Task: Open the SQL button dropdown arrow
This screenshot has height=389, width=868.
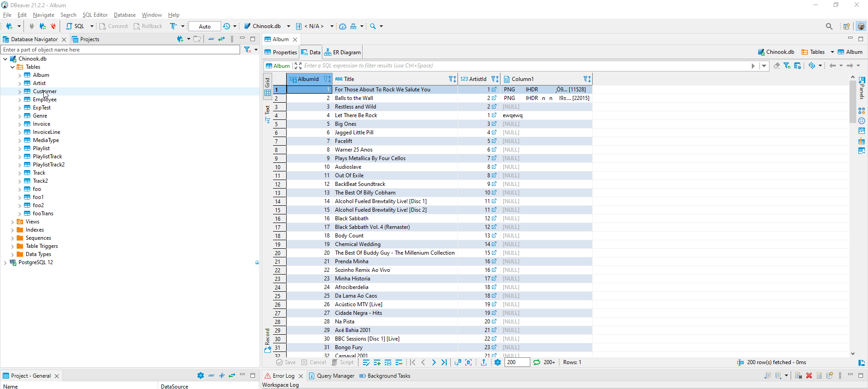Action: click(92, 26)
